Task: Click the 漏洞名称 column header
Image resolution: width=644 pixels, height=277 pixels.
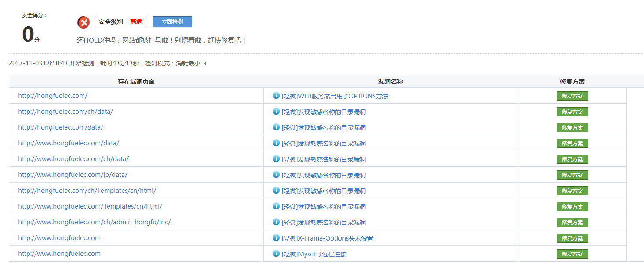Action: pyautogui.click(x=391, y=82)
